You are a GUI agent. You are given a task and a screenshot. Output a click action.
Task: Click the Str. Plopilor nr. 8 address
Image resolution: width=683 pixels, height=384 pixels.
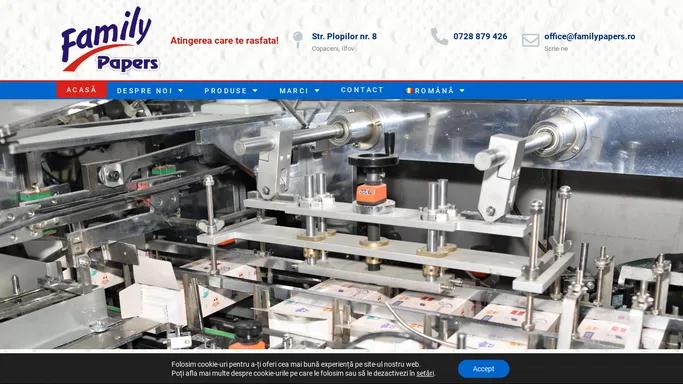point(344,37)
